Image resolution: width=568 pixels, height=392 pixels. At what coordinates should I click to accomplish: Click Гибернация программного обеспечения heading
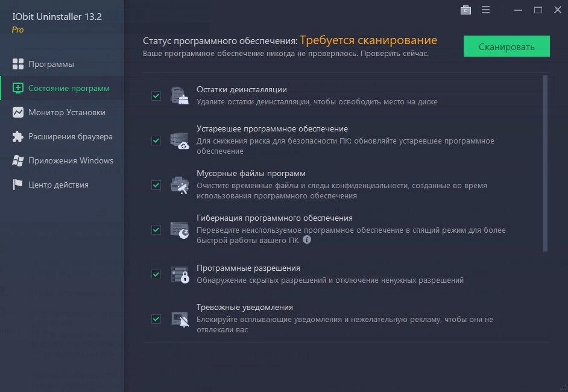[274, 218]
